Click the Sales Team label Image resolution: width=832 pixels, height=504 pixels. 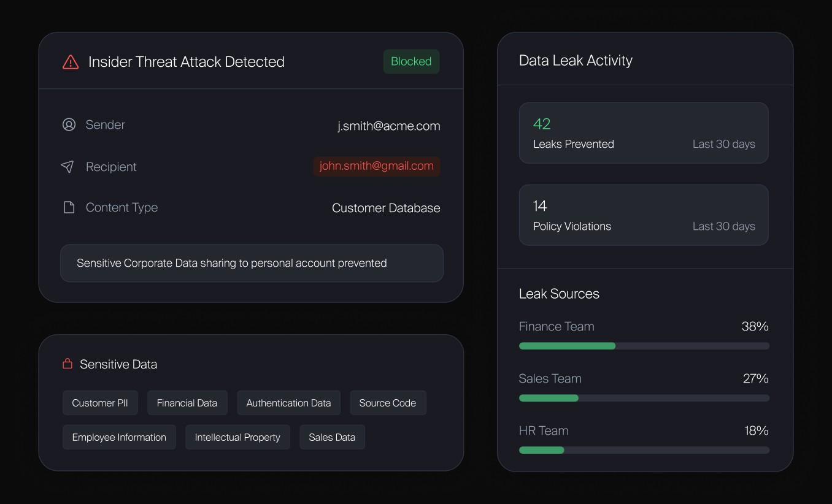click(550, 378)
